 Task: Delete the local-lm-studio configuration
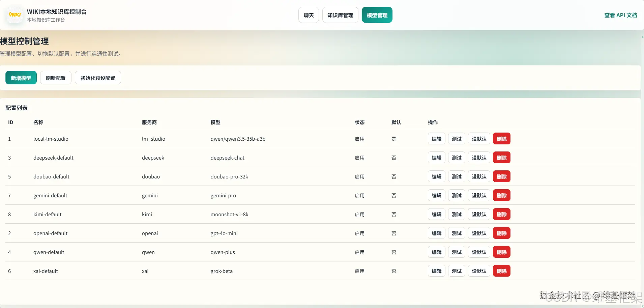coord(502,139)
